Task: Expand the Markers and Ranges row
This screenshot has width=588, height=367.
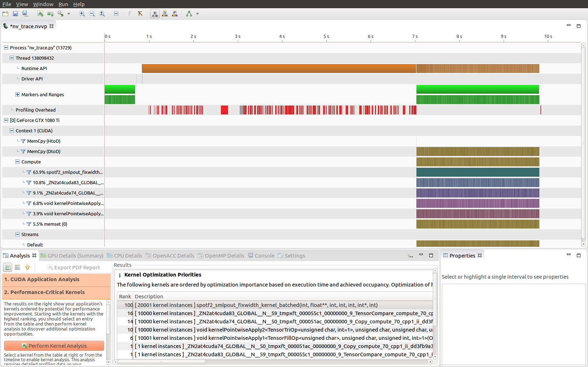Action: tap(18, 94)
